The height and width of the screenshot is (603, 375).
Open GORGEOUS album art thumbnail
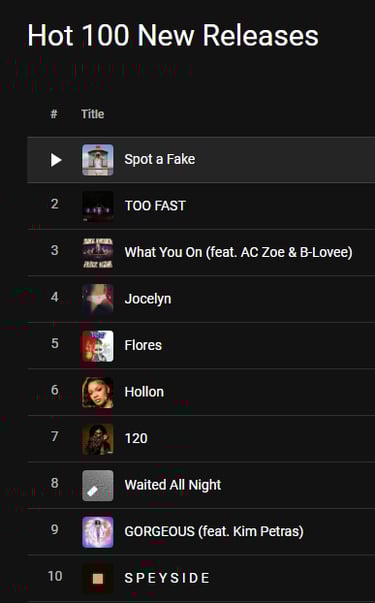(x=98, y=532)
